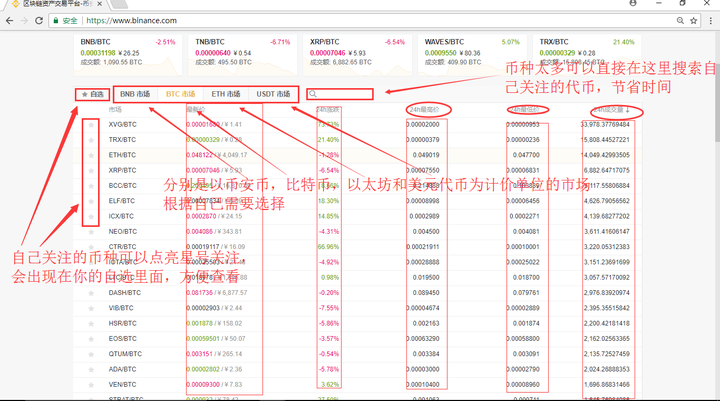
Task: Toggle favorite star on XRP/BTC row
Action: point(91,170)
